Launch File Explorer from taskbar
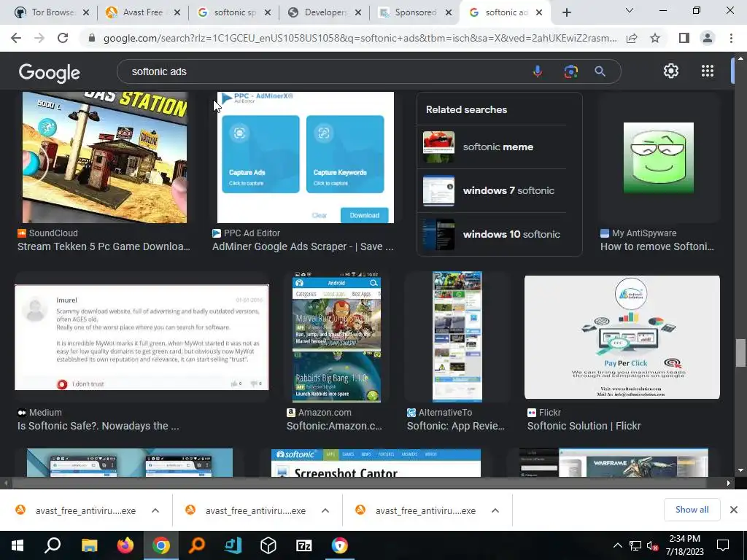The height and width of the screenshot is (560, 747). 89,545
